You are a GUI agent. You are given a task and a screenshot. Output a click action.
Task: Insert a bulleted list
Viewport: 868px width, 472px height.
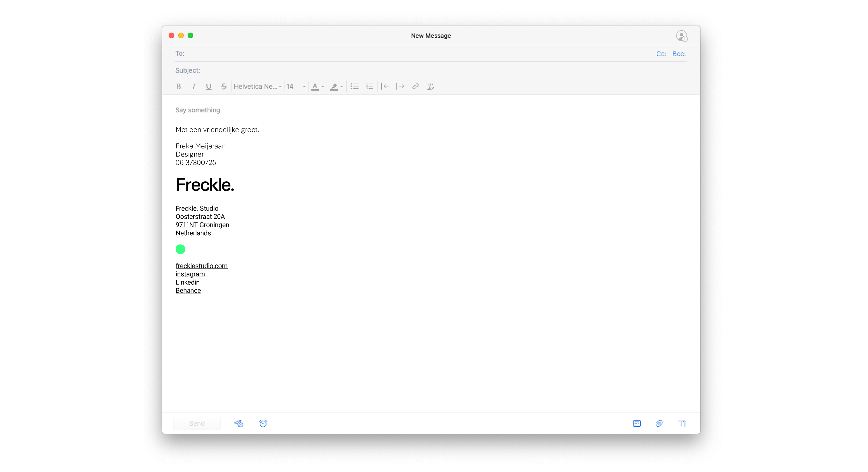click(354, 86)
